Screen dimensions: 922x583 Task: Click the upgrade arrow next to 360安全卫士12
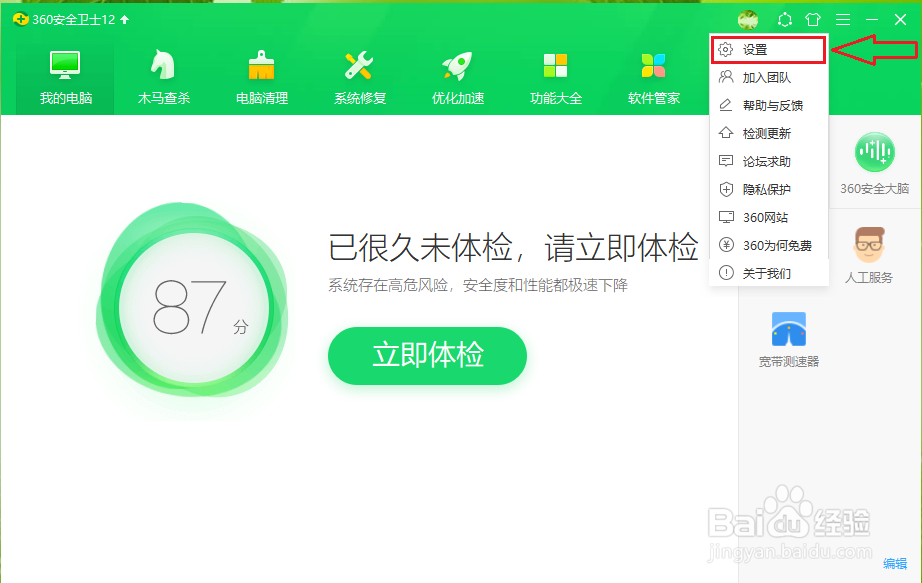pos(125,19)
